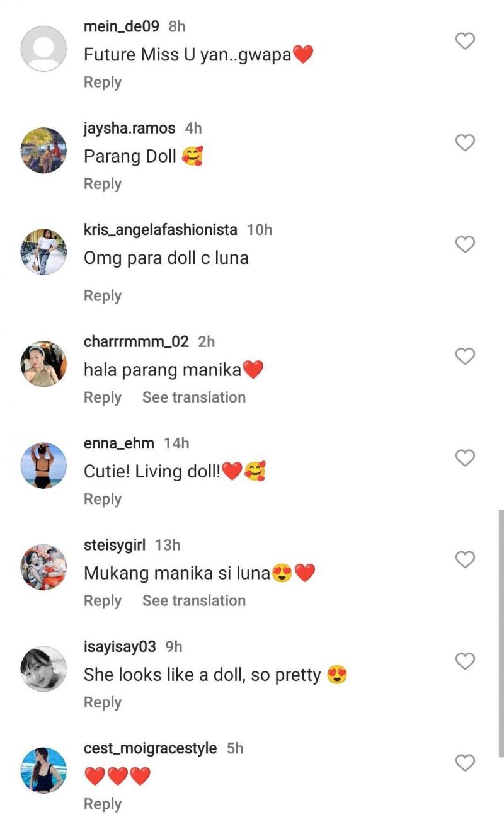Open cest_moigracestyle username link
Screen dimensions: 504x817
(150, 748)
